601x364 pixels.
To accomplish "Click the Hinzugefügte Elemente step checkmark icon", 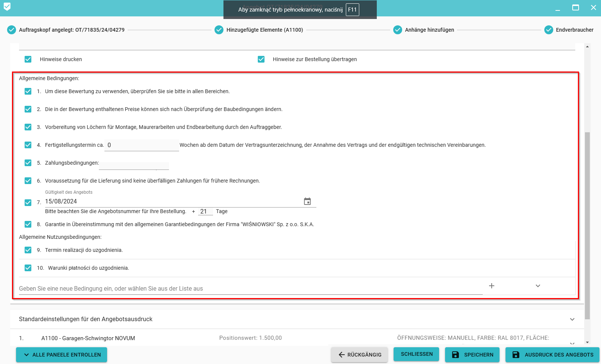I will 219,30.
